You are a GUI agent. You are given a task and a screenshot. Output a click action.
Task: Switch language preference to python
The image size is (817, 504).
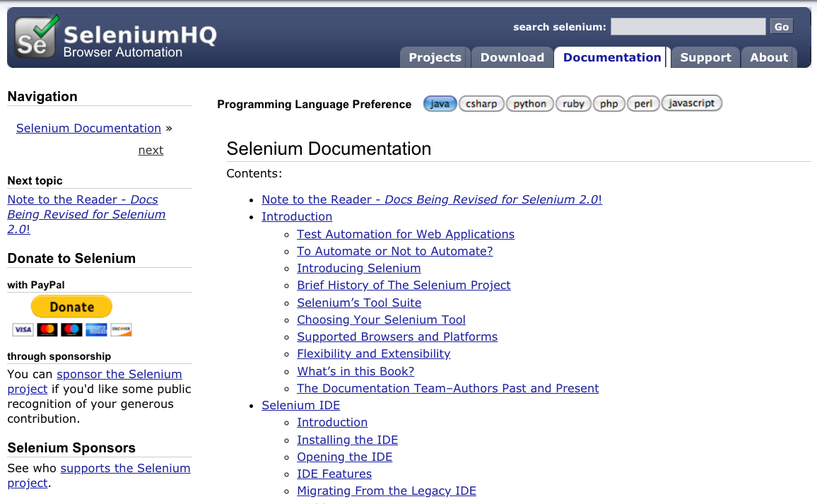[529, 103]
